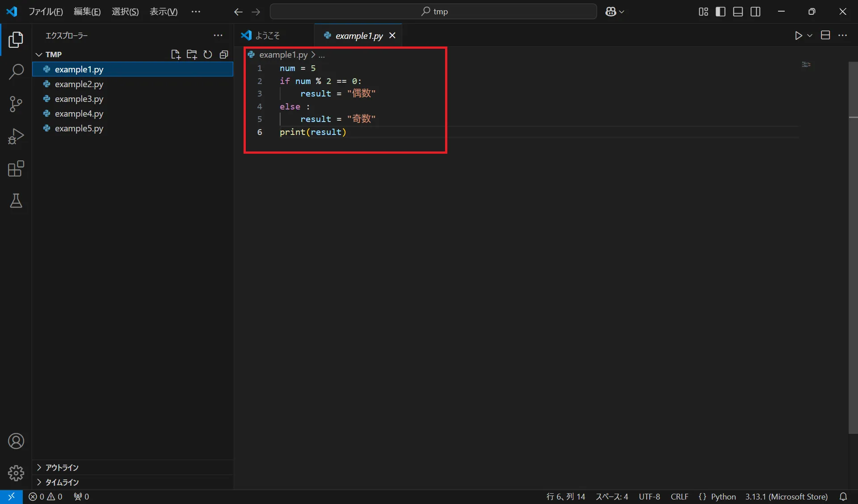This screenshot has width=858, height=504.
Task: Collapse all folders in Explorer
Action: (224, 55)
